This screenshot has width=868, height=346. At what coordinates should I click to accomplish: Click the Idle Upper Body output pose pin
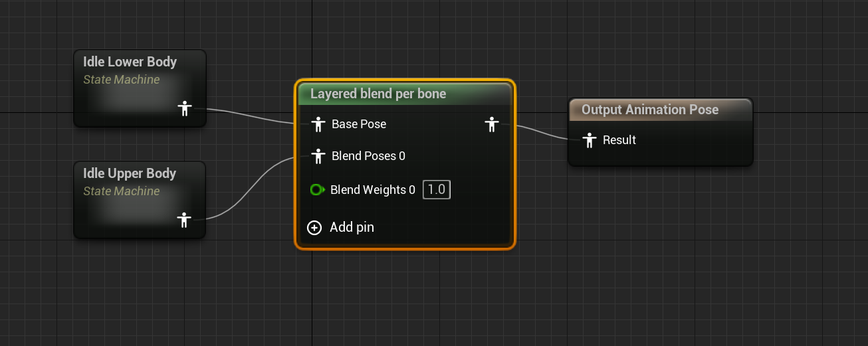pyautogui.click(x=185, y=220)
